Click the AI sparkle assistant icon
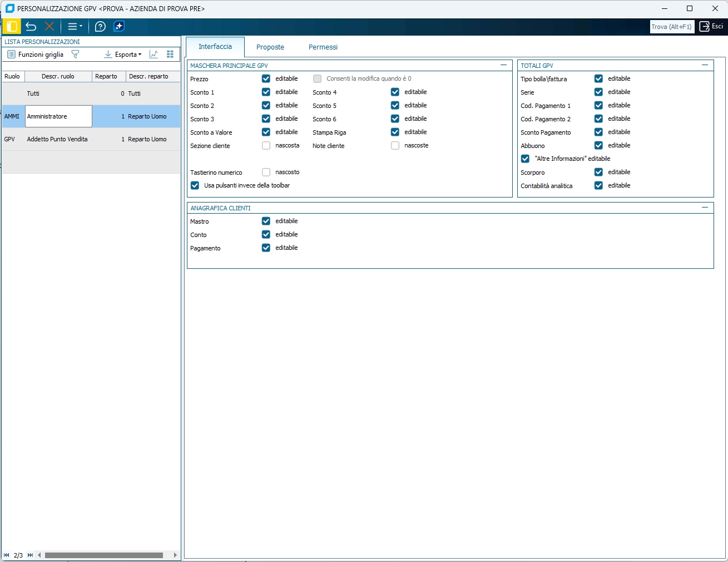Image resolution: width=728 pixels, height=562 pixels. [x=119, y=26]
